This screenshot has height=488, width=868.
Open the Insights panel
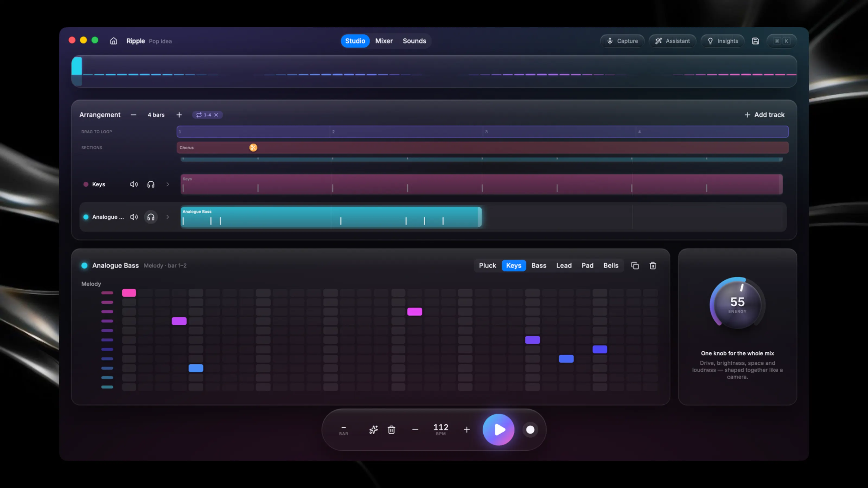click(x=722, y=41)
